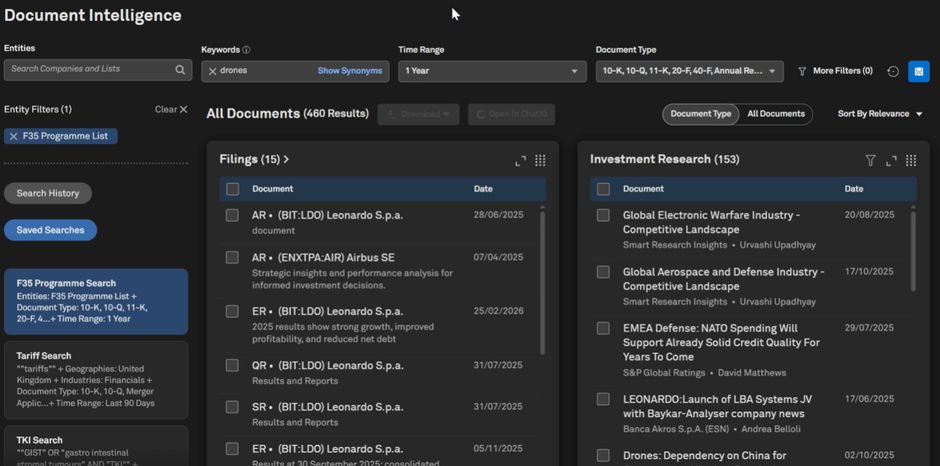Tick the ER Leonardo 25/02/2026 checkbox
The height and width of the screenshot is (466, 940).
pos(232,311)
